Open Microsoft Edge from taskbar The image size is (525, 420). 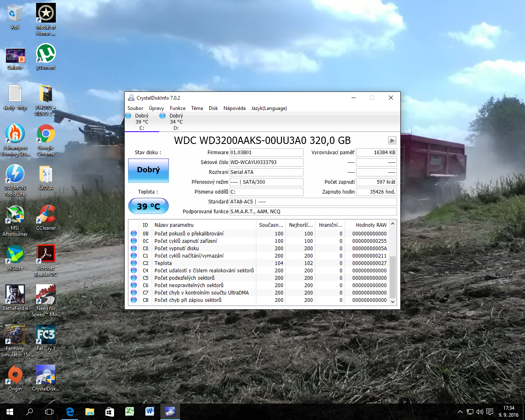(70, 411)
